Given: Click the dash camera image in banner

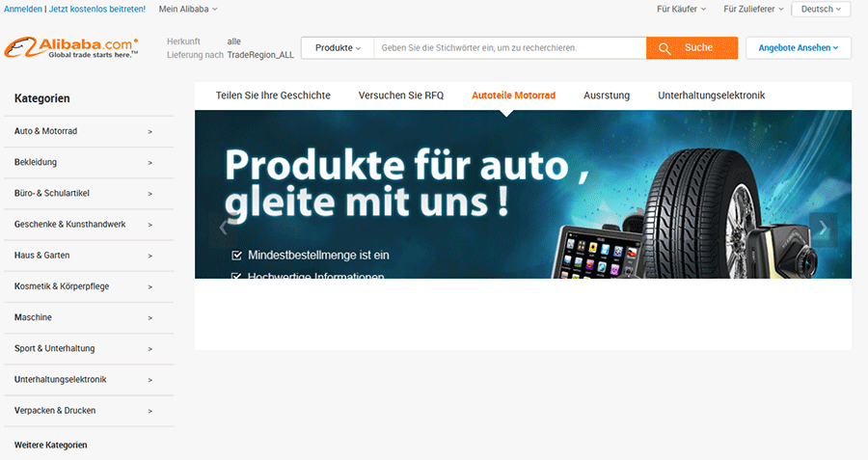Looking at the screenshot, I should coord(783,253).
